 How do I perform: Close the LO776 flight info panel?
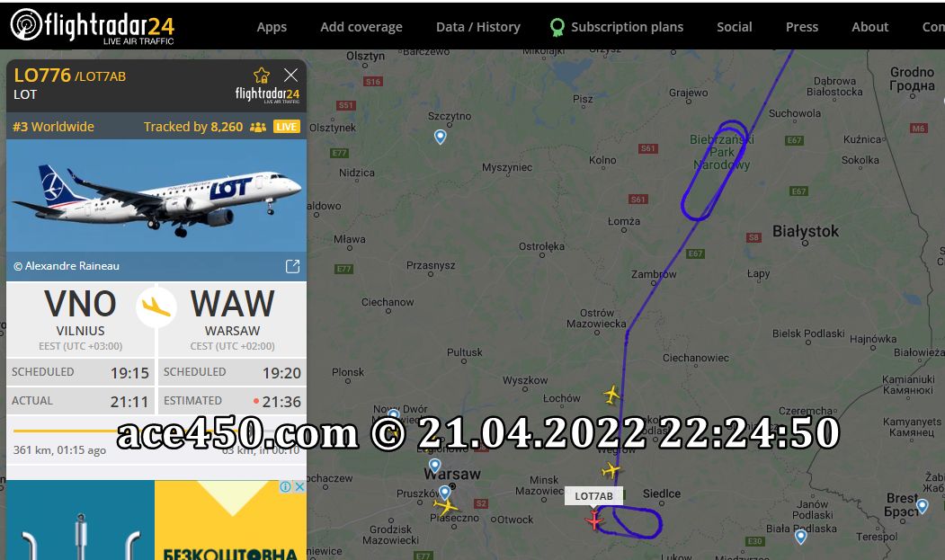(x=291, y=75)
